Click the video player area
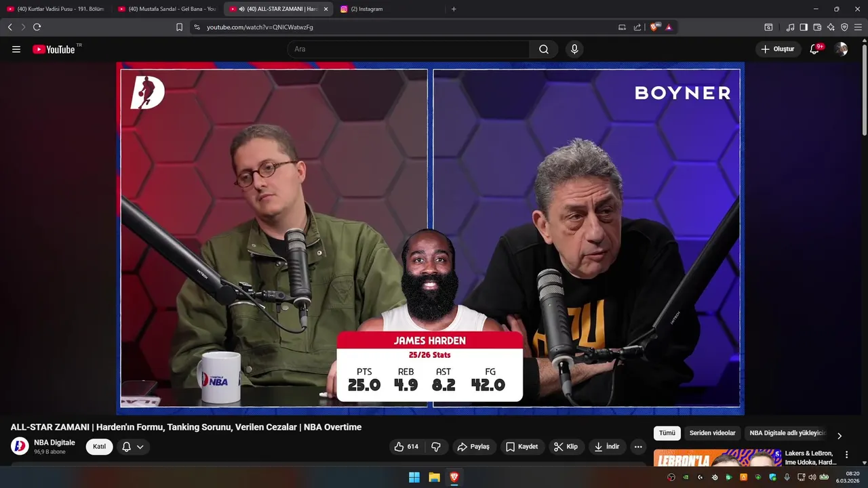The image size is (868, 488). coord(430,239)
